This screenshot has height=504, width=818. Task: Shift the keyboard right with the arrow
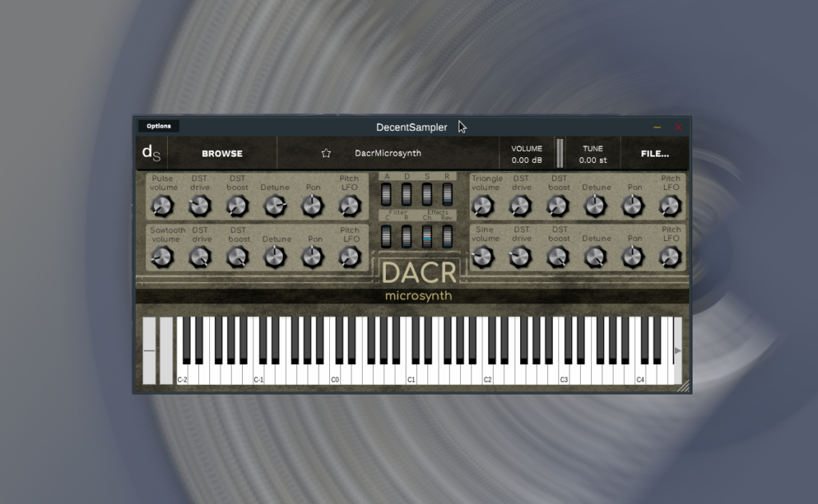tap(677, 350)
